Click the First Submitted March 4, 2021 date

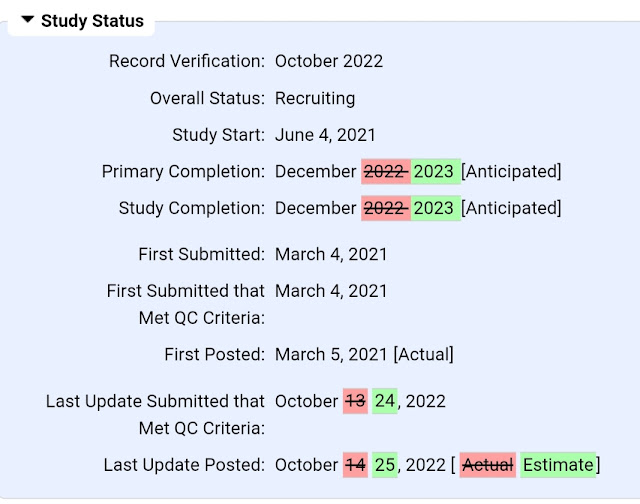(x=331, y=254)
